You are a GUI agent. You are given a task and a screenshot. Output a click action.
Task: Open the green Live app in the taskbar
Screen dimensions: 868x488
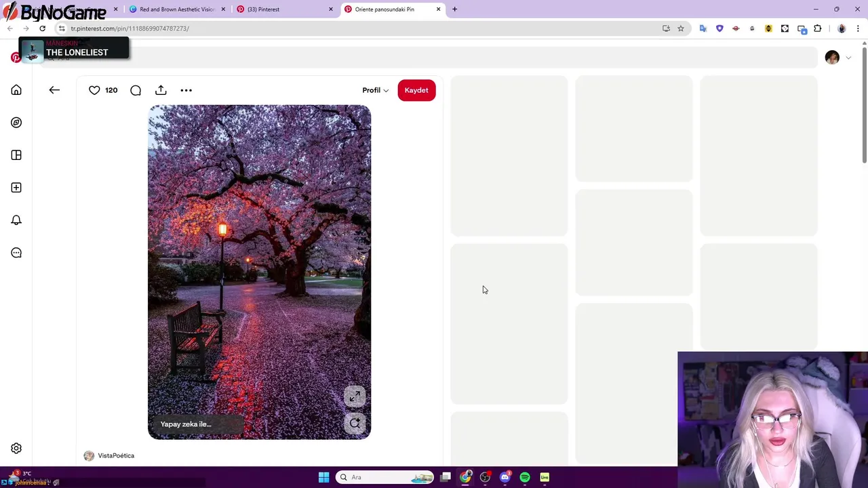[x=545, y=477]
